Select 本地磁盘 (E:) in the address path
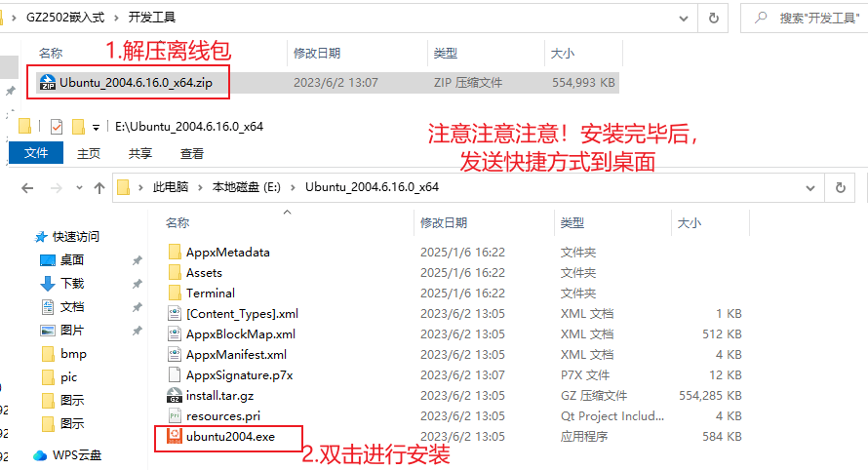This screenshot has width=868, height=470. [x=247, y=187]
